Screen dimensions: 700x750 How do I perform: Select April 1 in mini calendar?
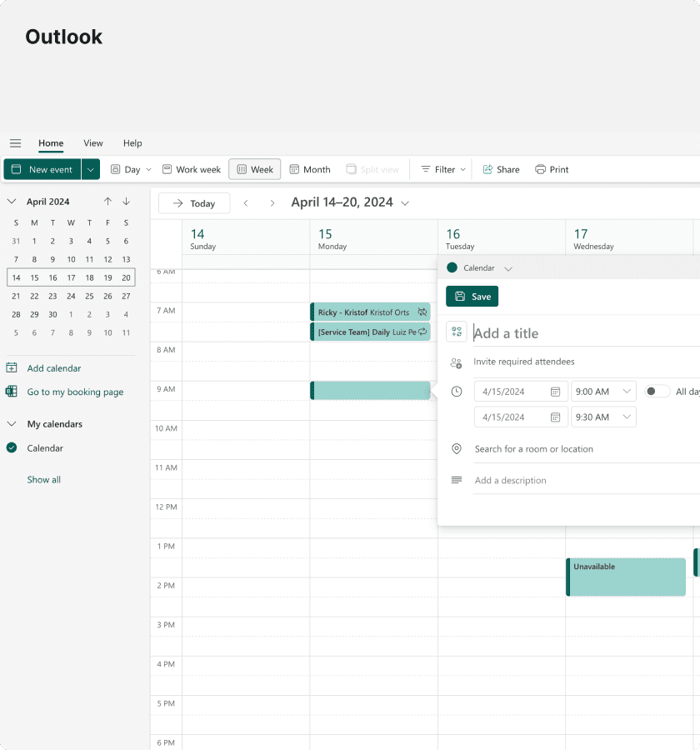[34, 241]
